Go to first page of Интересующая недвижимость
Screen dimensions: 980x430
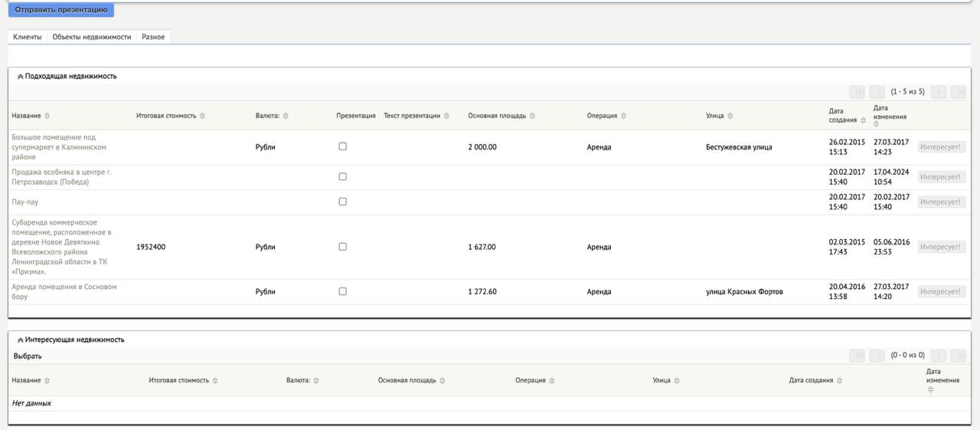pyautogui.click(x=857, y=356)
